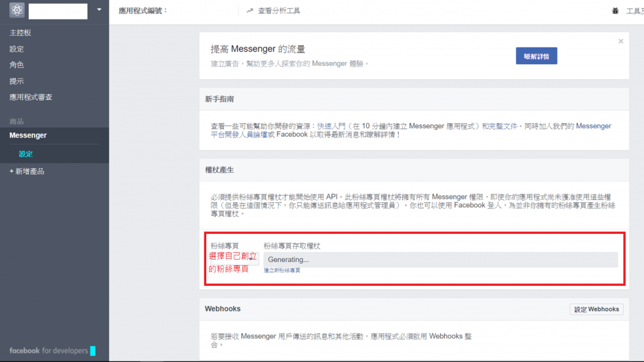Go to 角色 in the sidebar
The width and height of the screenshot is (644, 362).
[x=16, y=65]
